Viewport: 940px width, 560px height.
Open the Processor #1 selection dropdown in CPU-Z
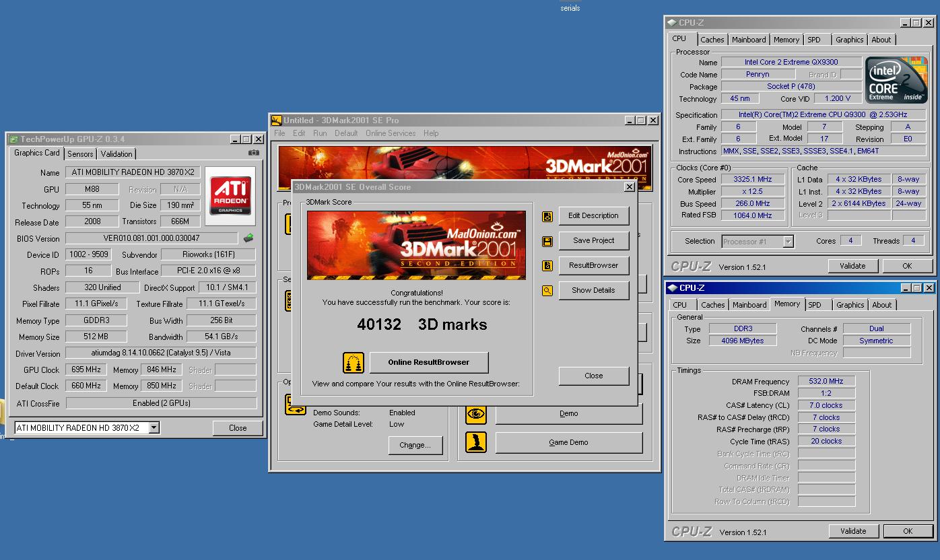click(x=788, y=241)
